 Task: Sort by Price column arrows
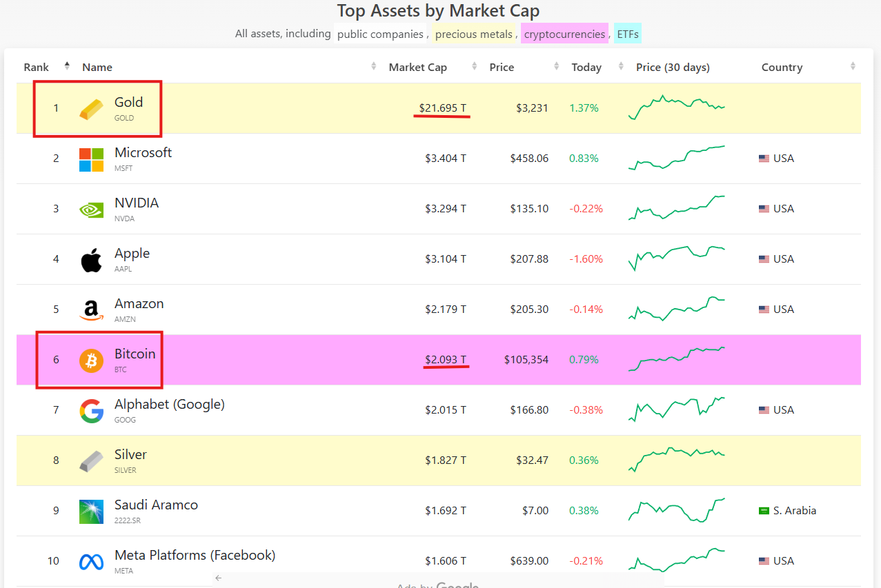coord(556,66)
